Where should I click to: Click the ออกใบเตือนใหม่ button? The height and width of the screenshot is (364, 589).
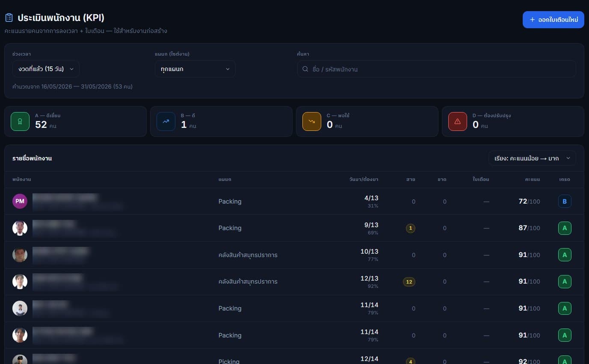(553, 20)
